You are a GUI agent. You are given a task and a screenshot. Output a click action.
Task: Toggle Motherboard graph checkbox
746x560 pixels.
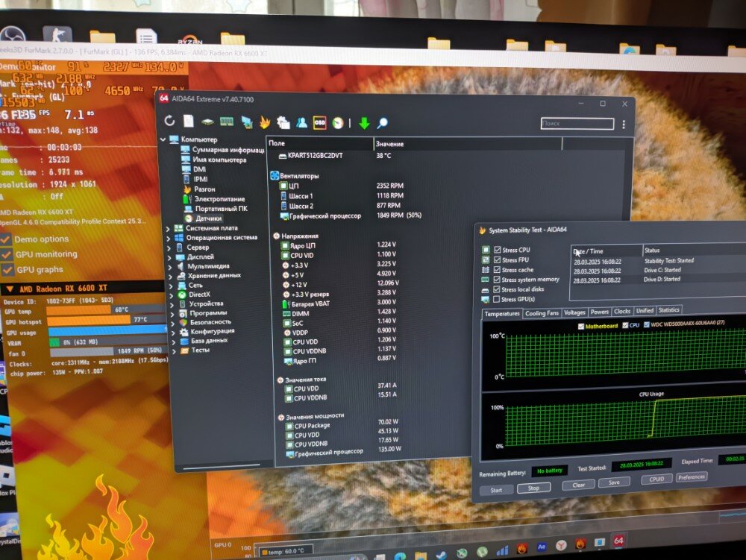[581, 326]
